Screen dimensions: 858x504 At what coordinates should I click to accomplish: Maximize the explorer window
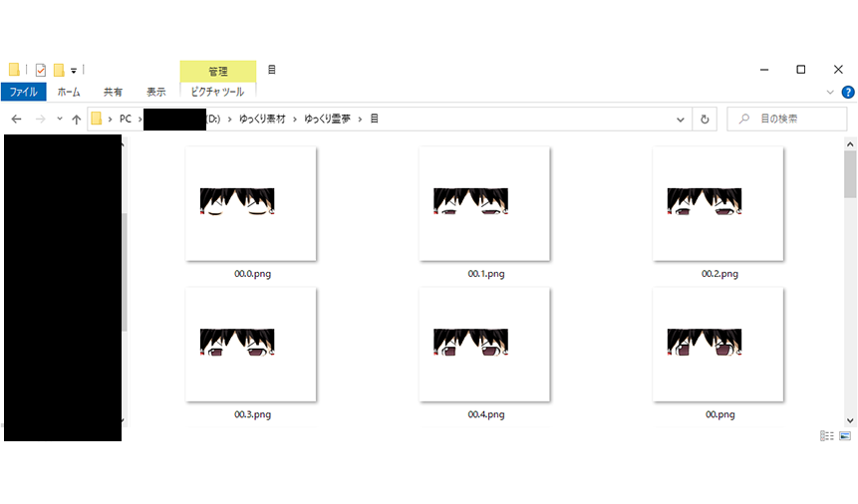tap(800, 70)
